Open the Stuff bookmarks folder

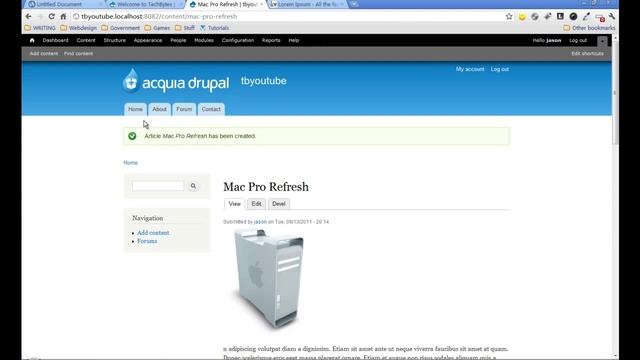pos(185,28)
